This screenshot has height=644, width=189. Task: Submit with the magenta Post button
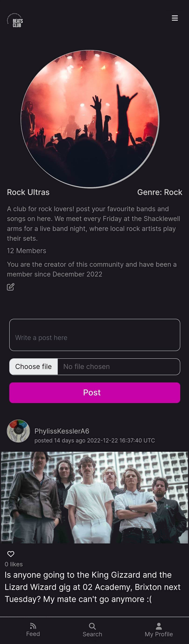pos(95,392)
